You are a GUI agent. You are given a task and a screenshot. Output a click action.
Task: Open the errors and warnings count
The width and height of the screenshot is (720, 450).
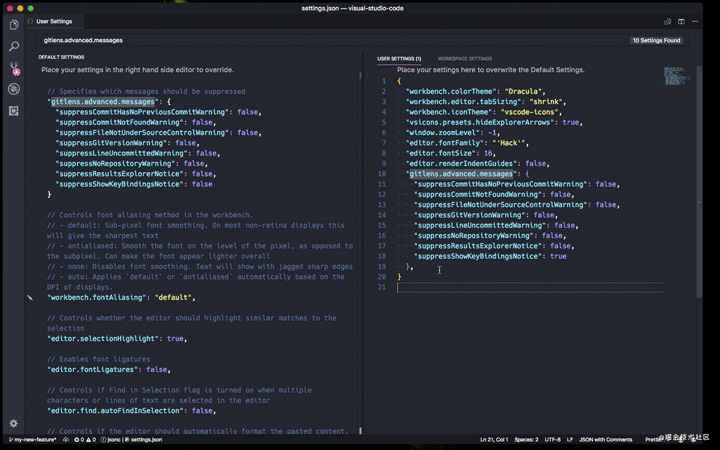point(85,439)
